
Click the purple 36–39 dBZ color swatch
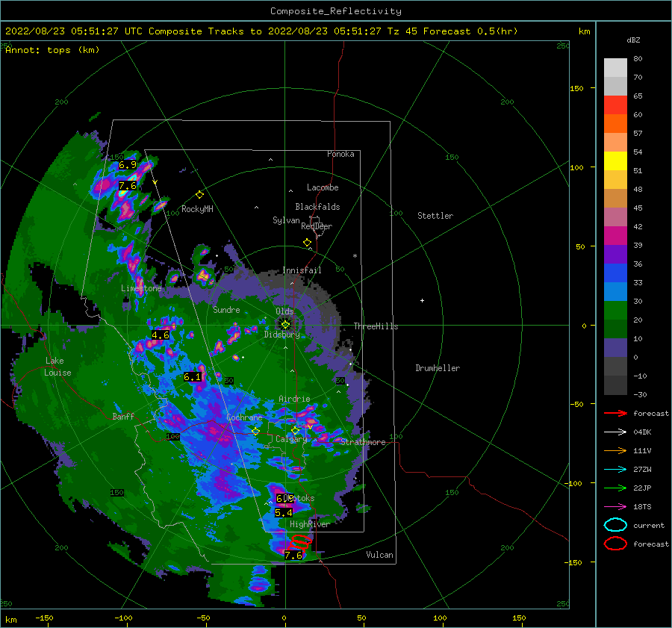(615, 255)
